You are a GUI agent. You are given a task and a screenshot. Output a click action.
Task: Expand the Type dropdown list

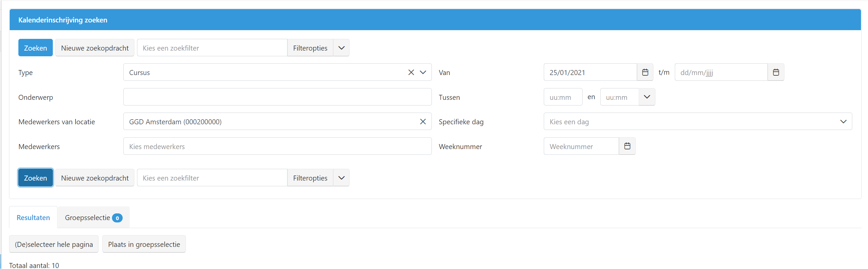tap(423, 72)
